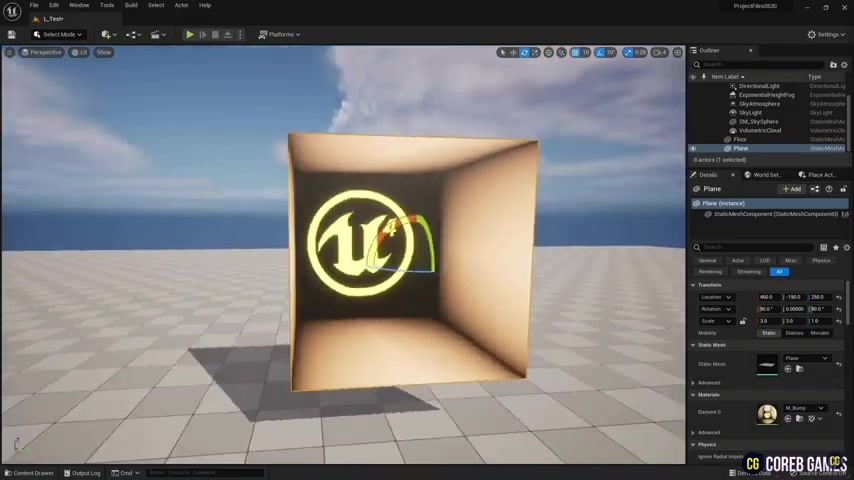Toggle visibility of the Plane actor
Screen dimensions: 854x480
[x=693, y=148]
